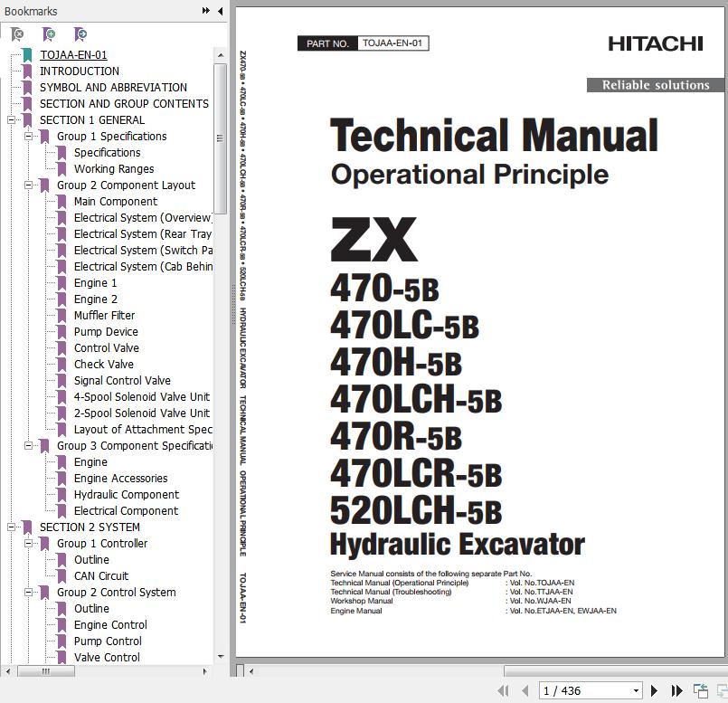Click the page layout icon in status bar
The height and width of the screenshot is (703, 728).
coord(701,691)
